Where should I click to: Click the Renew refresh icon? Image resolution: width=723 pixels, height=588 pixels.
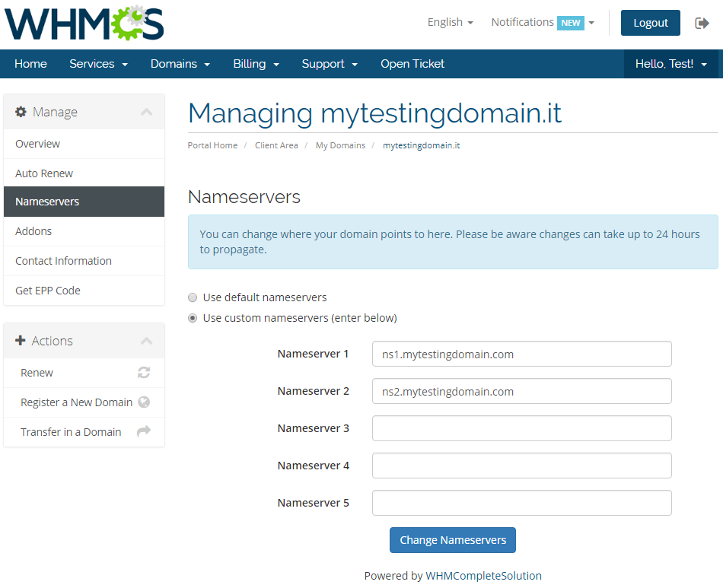[144, 372]
